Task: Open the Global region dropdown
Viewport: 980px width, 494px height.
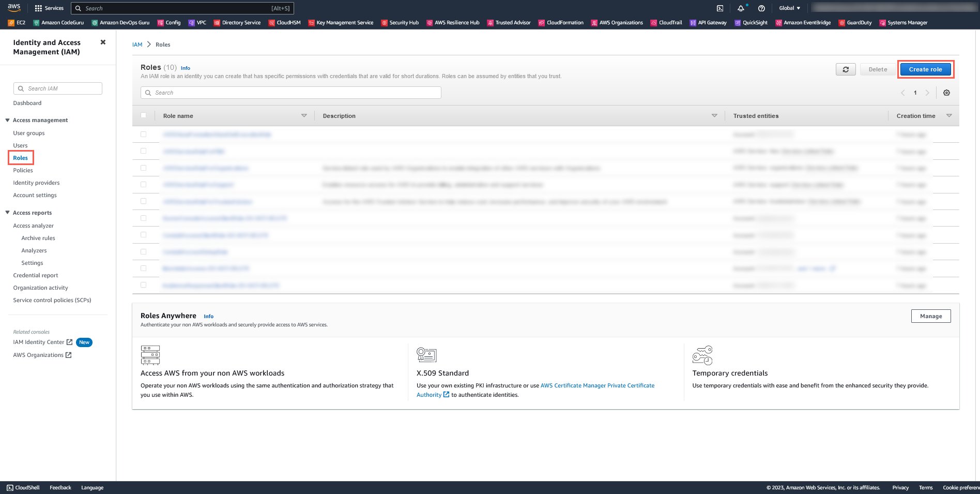Action: (x=790, y=8)
